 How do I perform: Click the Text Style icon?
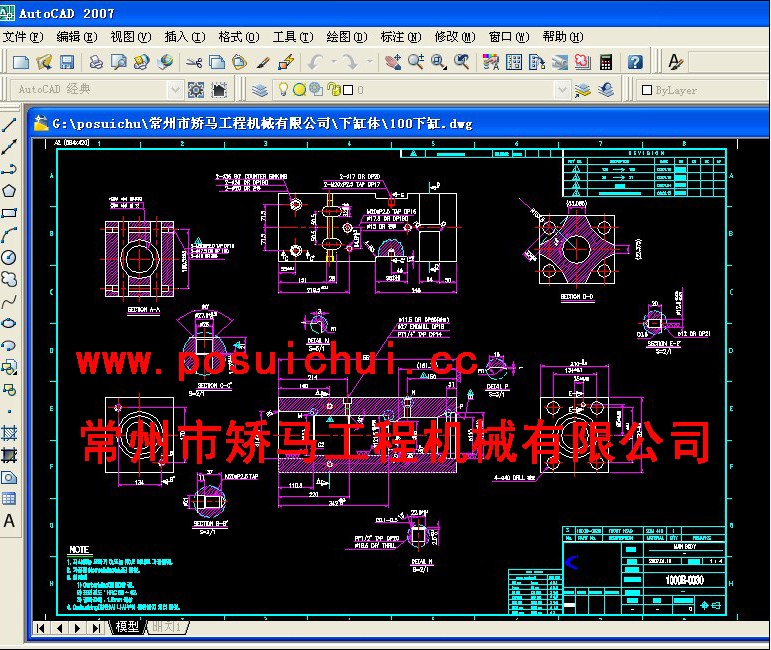(676, 62)
